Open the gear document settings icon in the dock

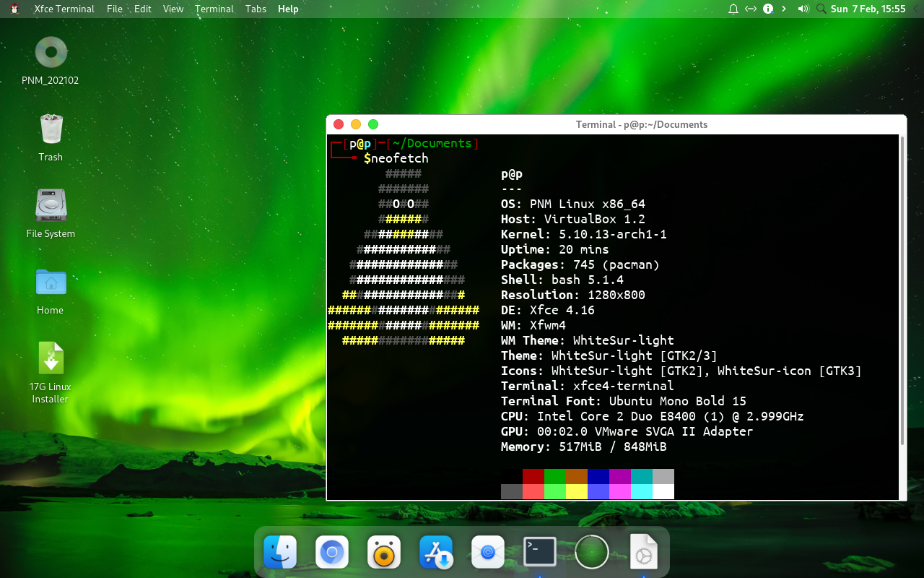point(644,553)
